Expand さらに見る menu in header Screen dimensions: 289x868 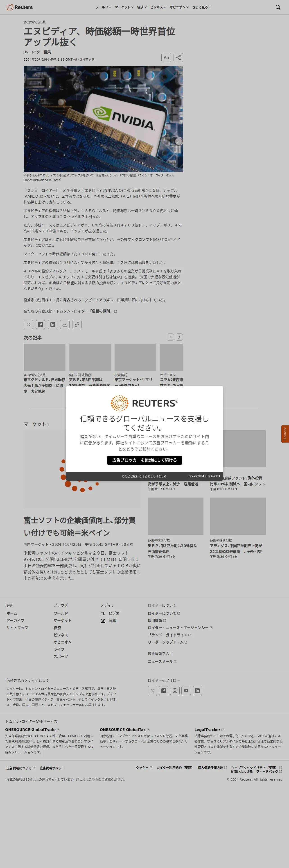(201, 7)
